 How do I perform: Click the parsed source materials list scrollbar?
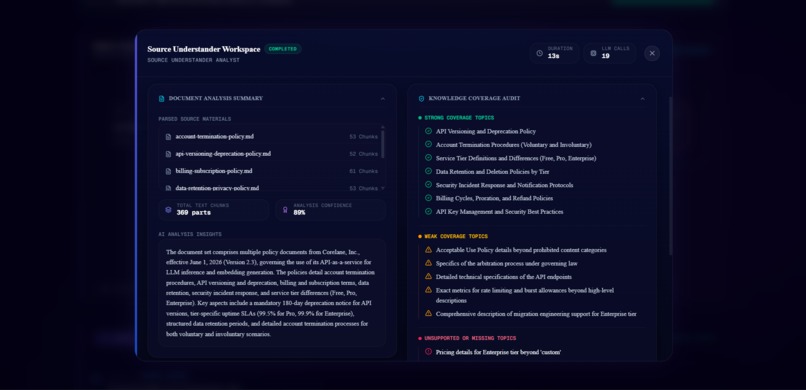pos(383,145)
